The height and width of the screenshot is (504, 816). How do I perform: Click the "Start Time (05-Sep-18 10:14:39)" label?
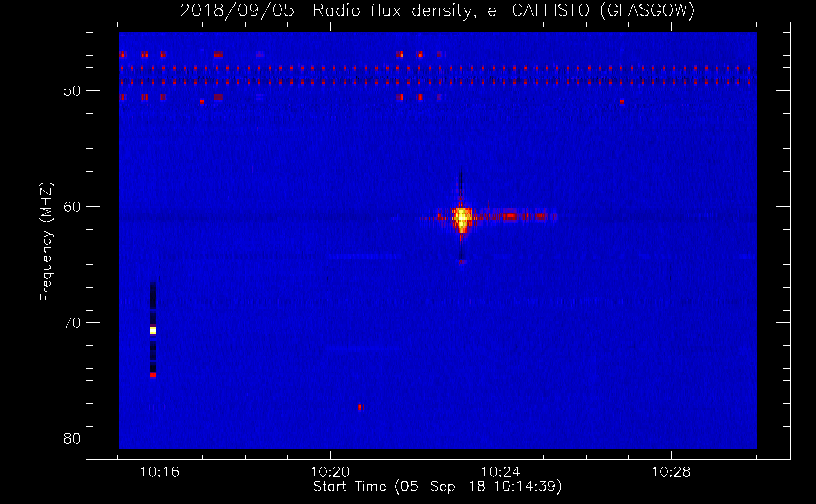pyautogui.click(x=437, y=487)
